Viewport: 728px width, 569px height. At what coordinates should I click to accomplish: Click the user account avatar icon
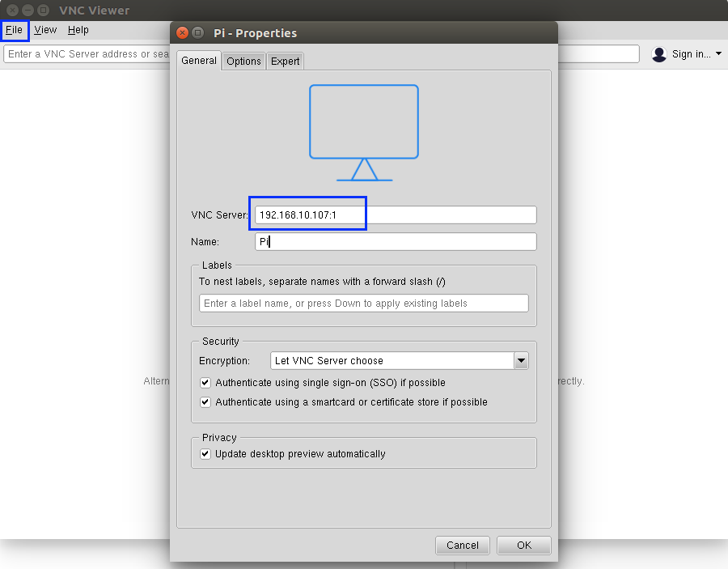[658, 54]
